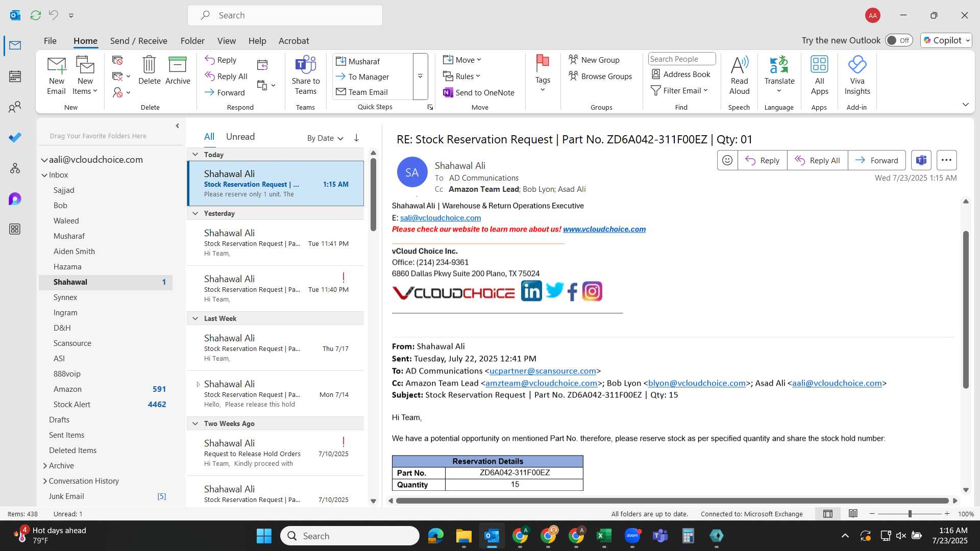Open the By Date sort dropdown

tap(325, 138)
